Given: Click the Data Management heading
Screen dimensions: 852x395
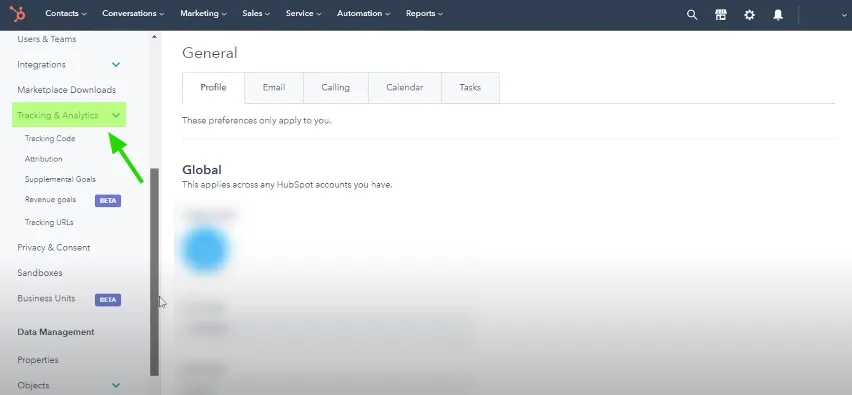Looking at the screenshot, I should point(56,332).
